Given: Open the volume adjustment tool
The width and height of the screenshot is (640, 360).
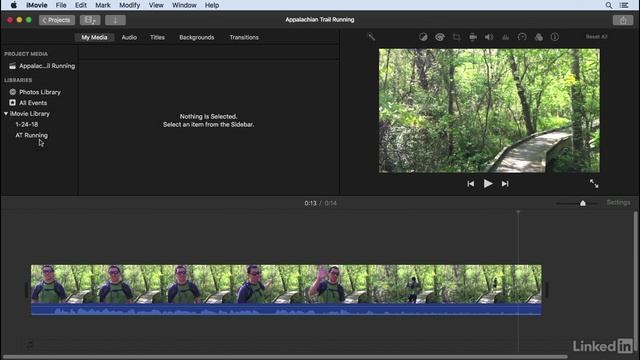Looking at the screenshot, I should (489, 37).
